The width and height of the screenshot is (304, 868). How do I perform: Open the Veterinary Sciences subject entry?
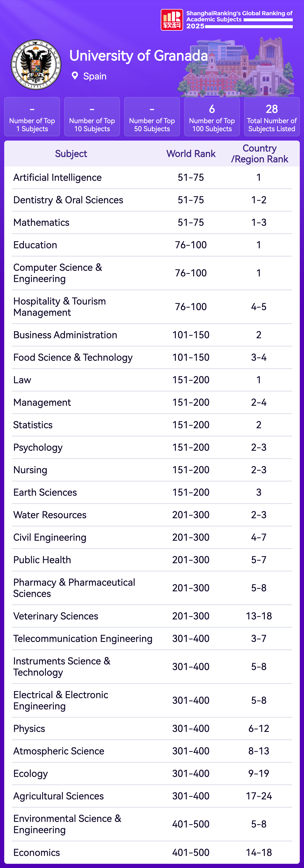56,616
